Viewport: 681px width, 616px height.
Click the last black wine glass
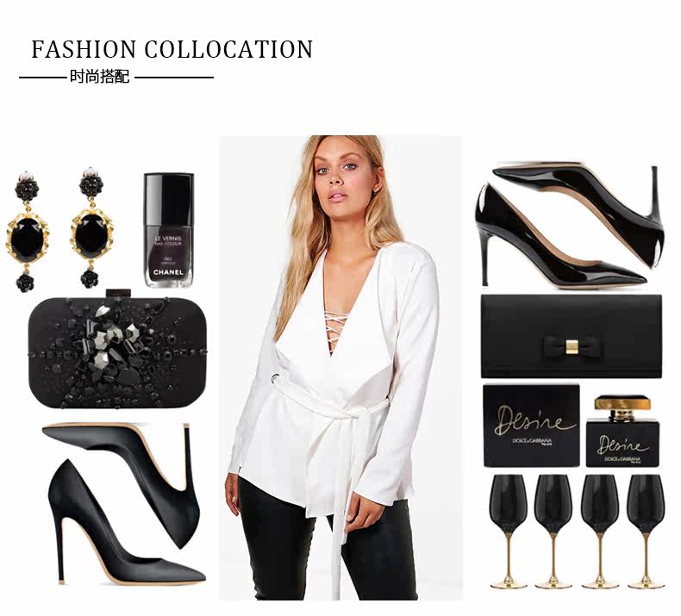pyautogui.click(x=647, y=531)
